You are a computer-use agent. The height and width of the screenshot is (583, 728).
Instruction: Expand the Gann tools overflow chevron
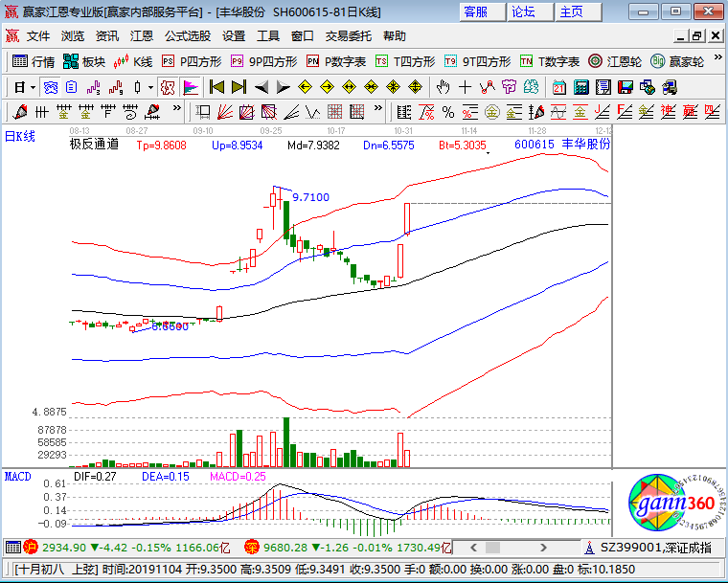(378, 107)
